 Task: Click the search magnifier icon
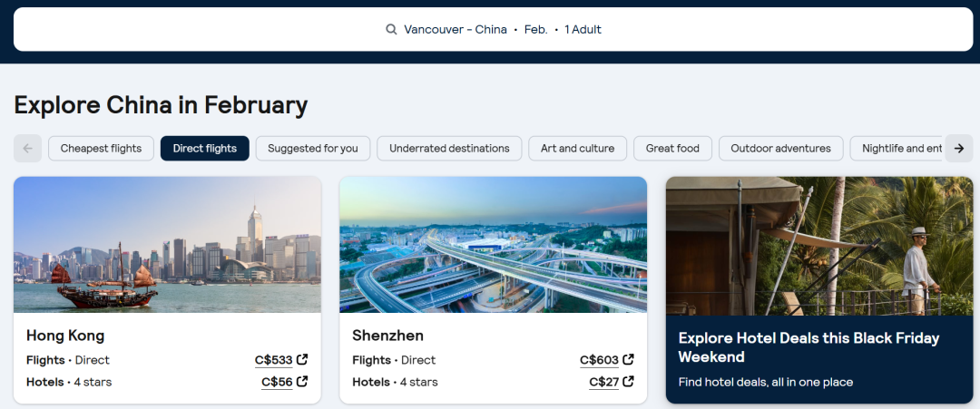coord(391,30)
